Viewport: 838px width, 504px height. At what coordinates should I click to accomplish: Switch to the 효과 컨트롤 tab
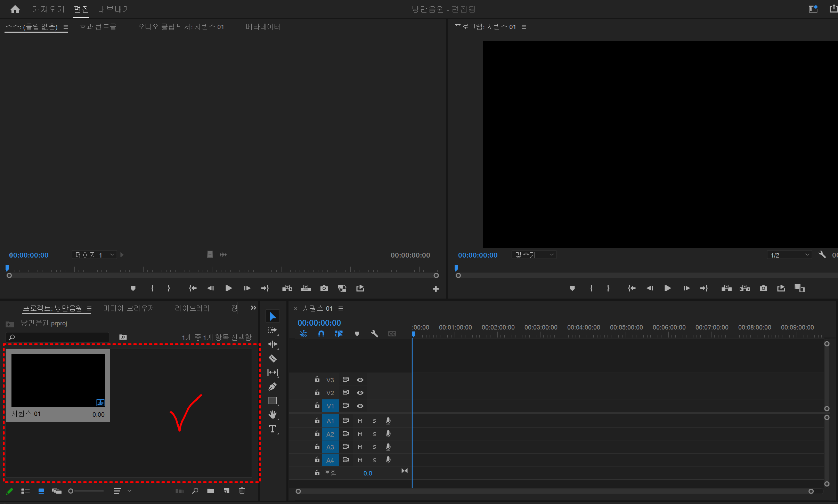pos(98,27)
